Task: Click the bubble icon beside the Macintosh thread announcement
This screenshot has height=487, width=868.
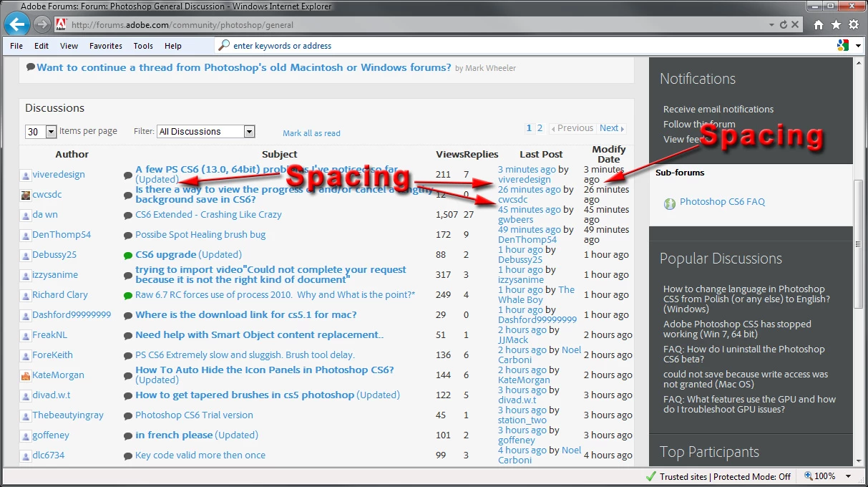Action: [x=31, y=67]
